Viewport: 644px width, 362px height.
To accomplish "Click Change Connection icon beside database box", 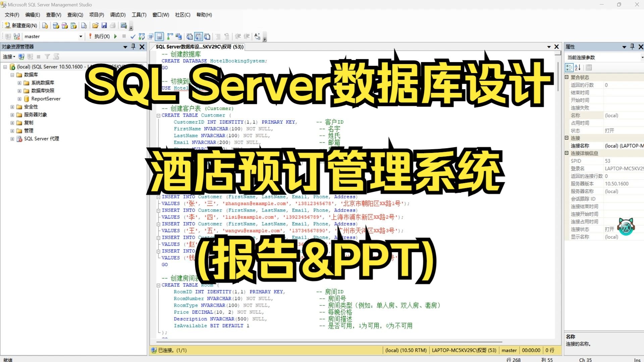I will (x=17, y=36).
